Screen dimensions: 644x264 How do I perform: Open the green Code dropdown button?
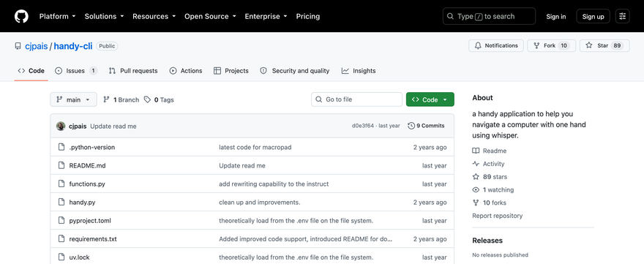pos(430,99)
